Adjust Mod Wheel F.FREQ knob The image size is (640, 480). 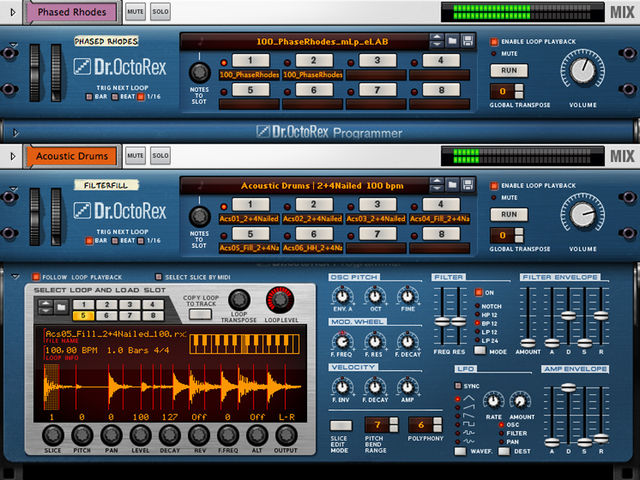(342, 341)
